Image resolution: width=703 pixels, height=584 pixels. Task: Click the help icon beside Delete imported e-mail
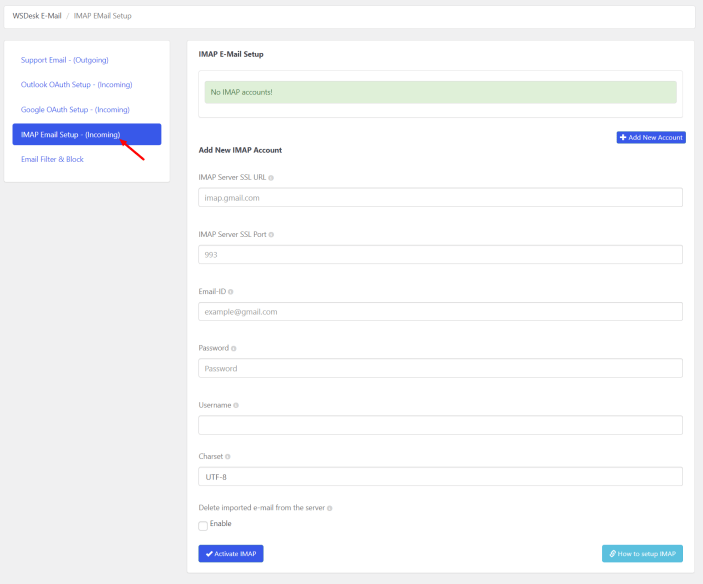pos(330,508)
